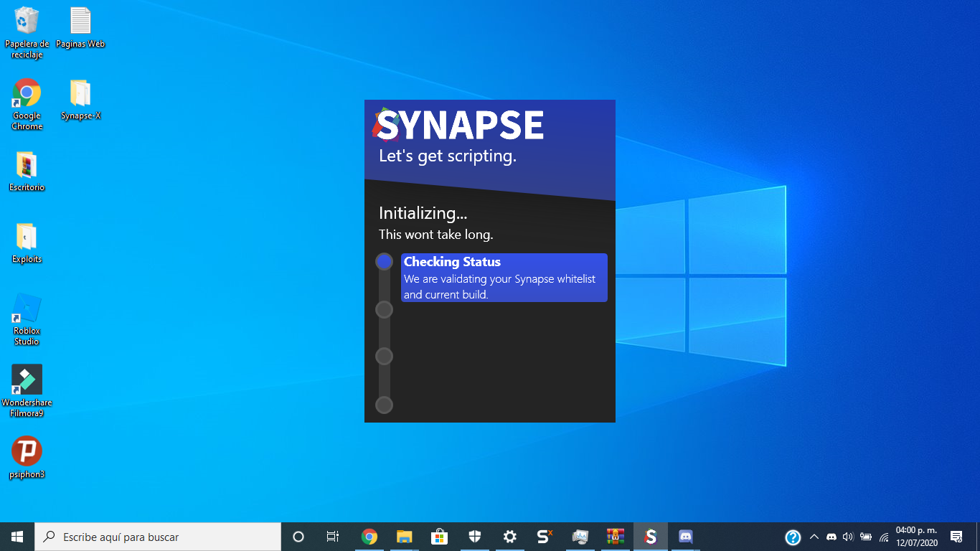The width and height of the screenshot is (980, 551).
Task: Click the second gray progress step circle
Action: 384,309
